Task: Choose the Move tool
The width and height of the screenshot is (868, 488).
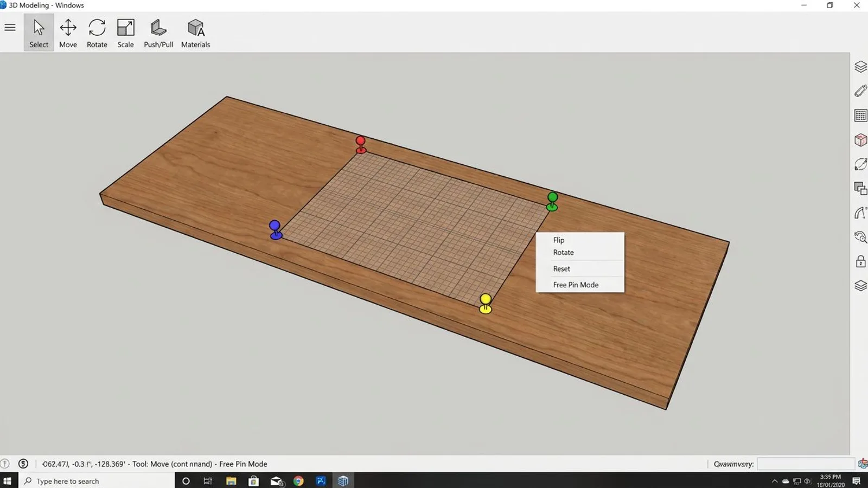Action: click(68, 33)
